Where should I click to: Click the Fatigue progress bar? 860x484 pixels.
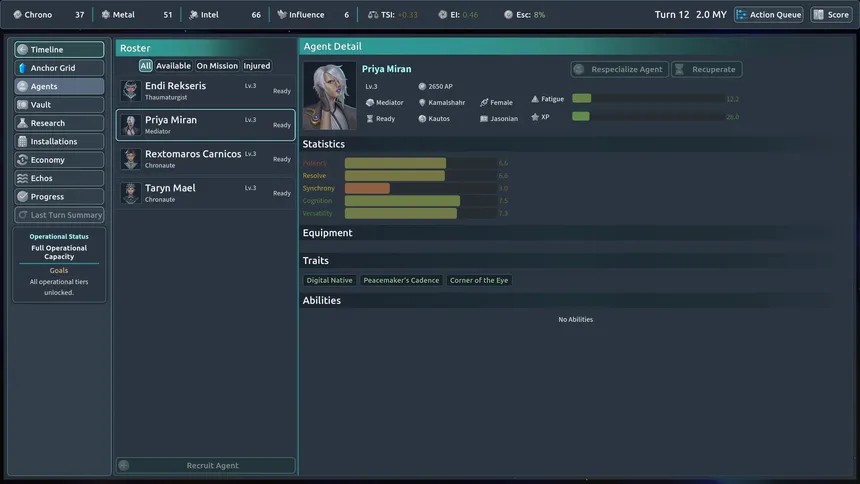point(648,98)
